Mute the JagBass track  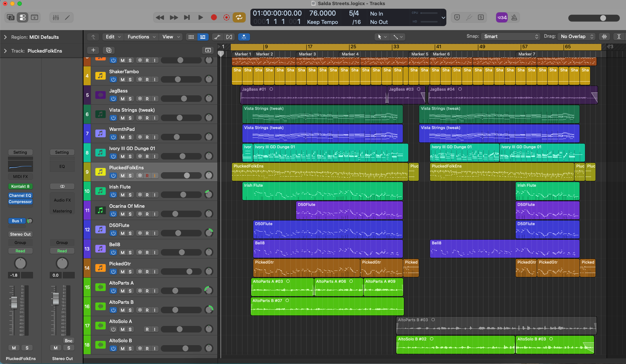122,99
